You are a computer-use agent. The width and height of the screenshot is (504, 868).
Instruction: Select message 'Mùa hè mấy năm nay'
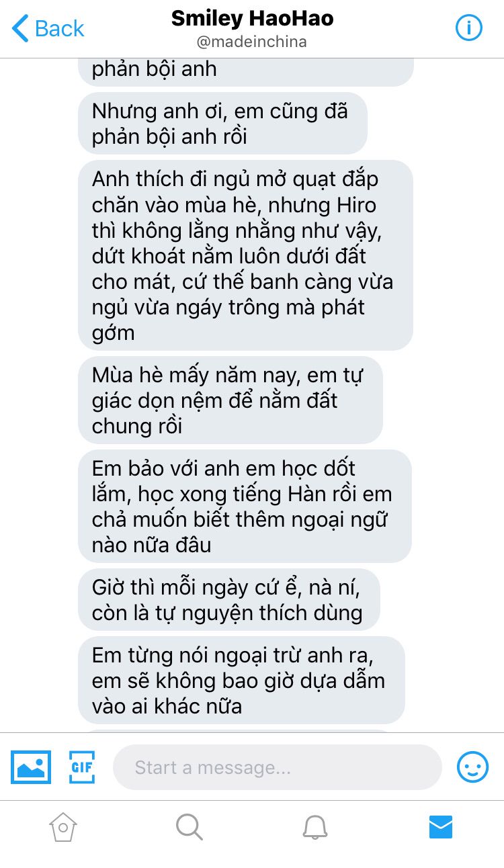point(230,400)
